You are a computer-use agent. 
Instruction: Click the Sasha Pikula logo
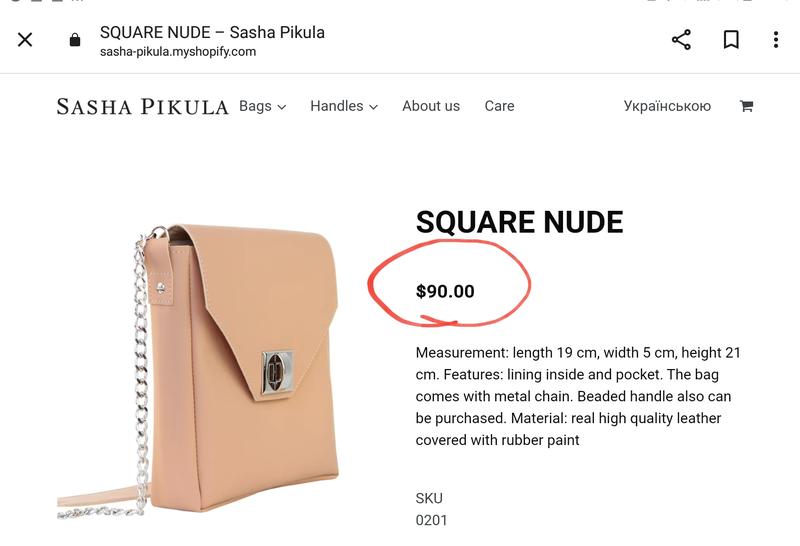[x=142, y=107]
